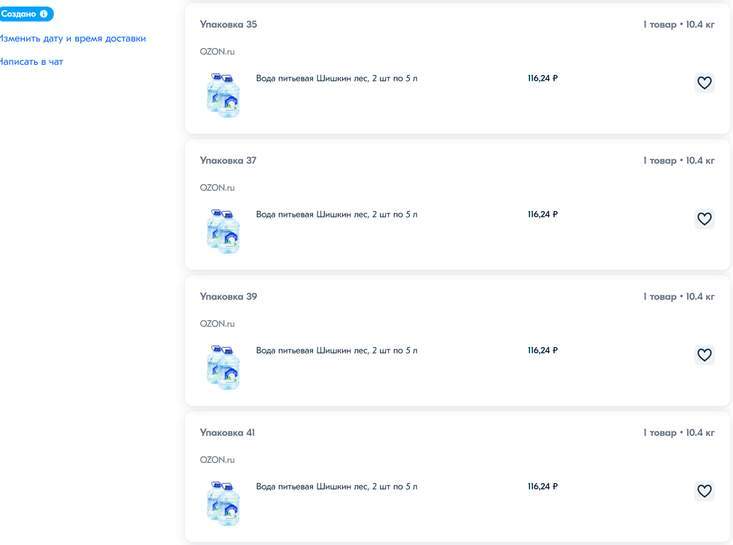Click the info icon on Создано badge
The height and width of the screenshot is (545, 733).
point(44,14)
